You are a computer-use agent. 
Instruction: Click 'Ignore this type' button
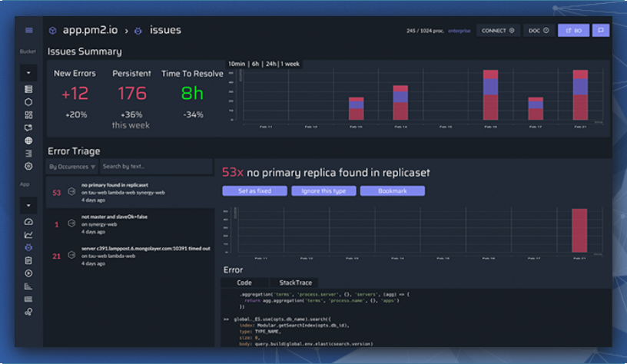click(x=323, y=191)
